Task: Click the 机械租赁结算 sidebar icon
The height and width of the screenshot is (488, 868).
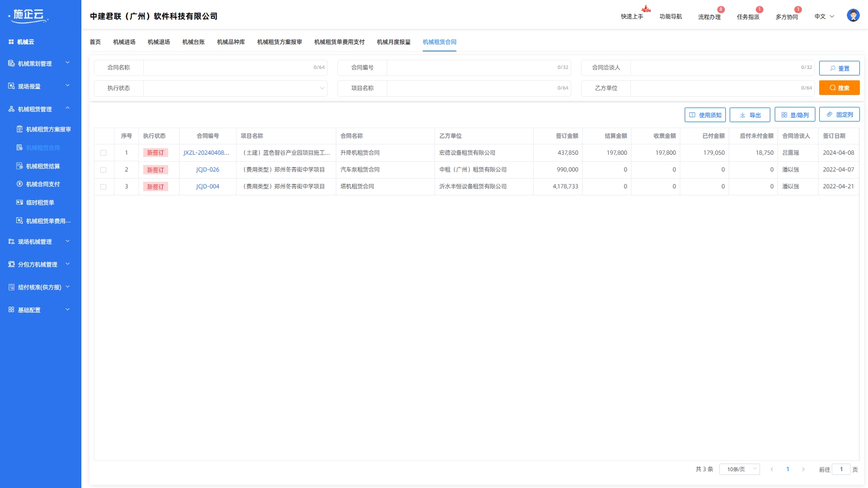Action: [x=20, y=166]
